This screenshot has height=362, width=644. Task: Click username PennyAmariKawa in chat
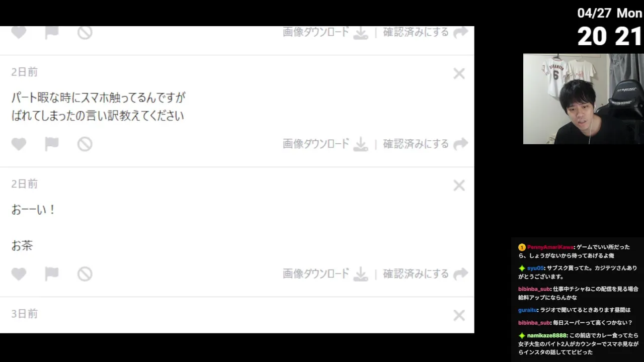550,247
